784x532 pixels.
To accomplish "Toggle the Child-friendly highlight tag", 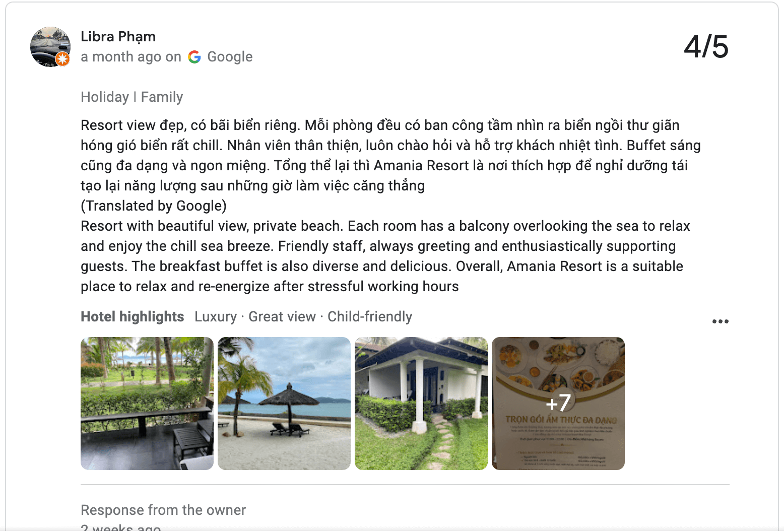I will click(x=370, y=316).
